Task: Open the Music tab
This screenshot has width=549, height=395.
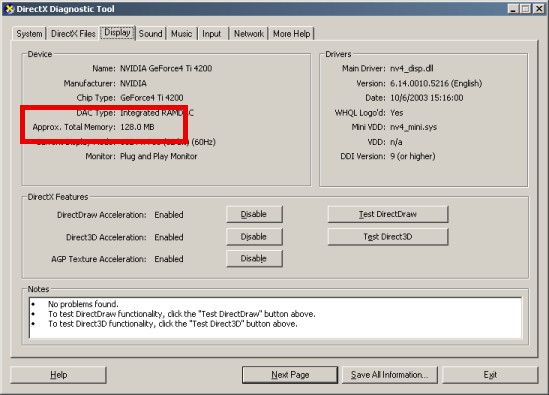Action: click(181, 34)
